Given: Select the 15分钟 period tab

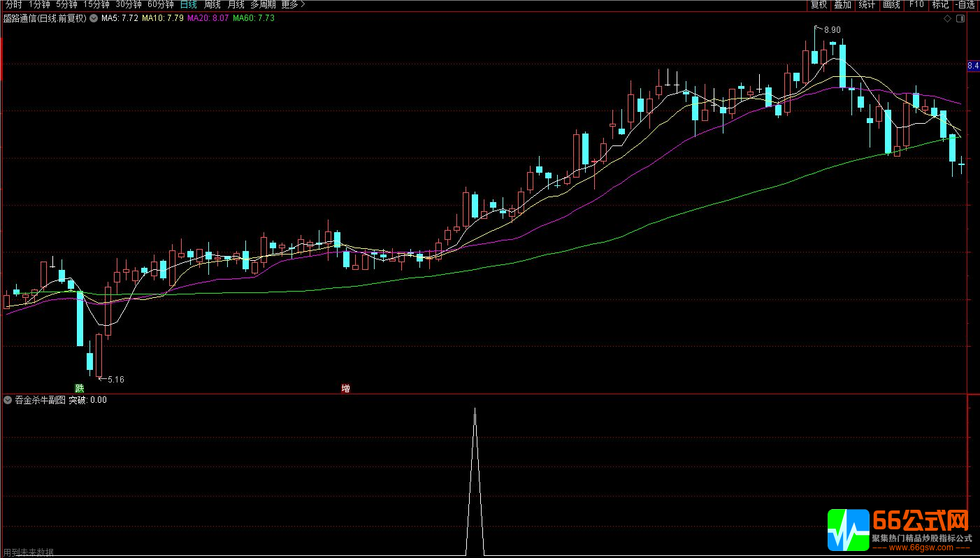Looking at the screenshot, I should [96, 4].
